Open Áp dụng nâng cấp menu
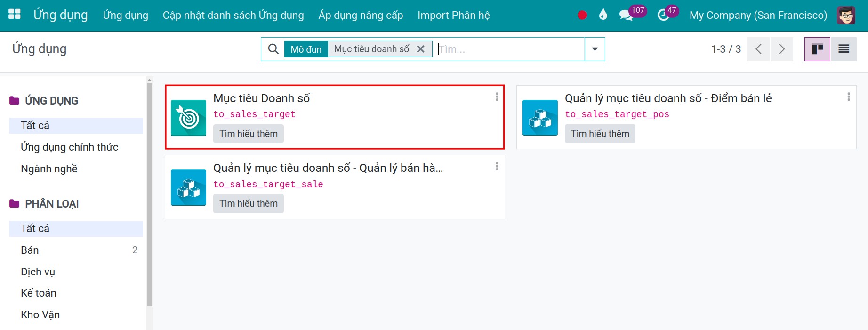 (361, 15)
